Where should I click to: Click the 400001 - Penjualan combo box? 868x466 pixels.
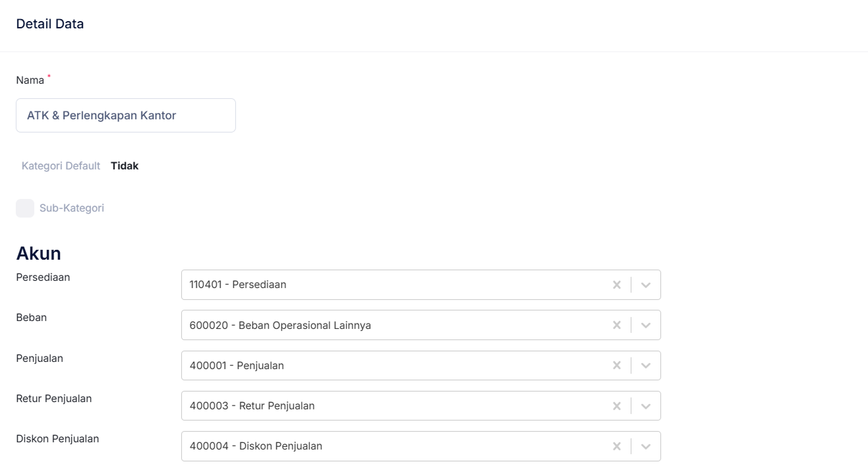tap(395, 365)
